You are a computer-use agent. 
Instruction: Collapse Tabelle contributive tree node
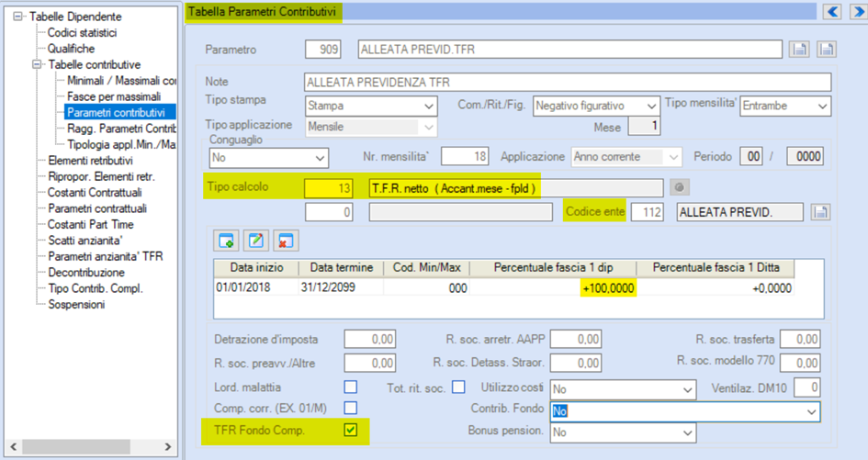[x=37, y=65]
